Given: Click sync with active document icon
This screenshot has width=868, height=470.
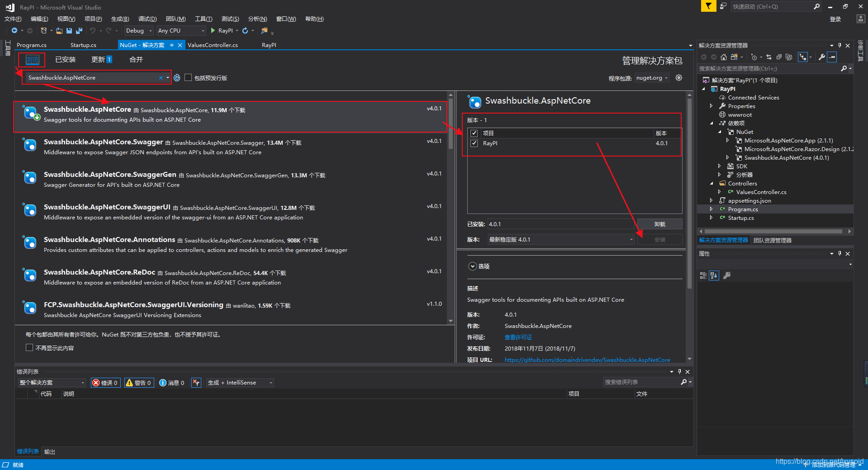Looking at the screenshot, I should [x=769, y=57].
